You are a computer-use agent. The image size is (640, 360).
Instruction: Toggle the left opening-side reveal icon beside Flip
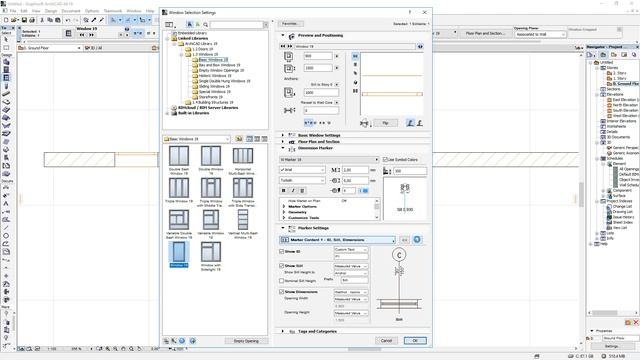click(x=410, y=123)
